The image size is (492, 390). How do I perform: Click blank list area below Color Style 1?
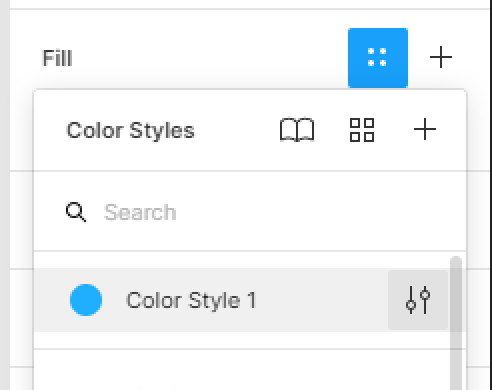pyautogui.click(x=233, y=340)
